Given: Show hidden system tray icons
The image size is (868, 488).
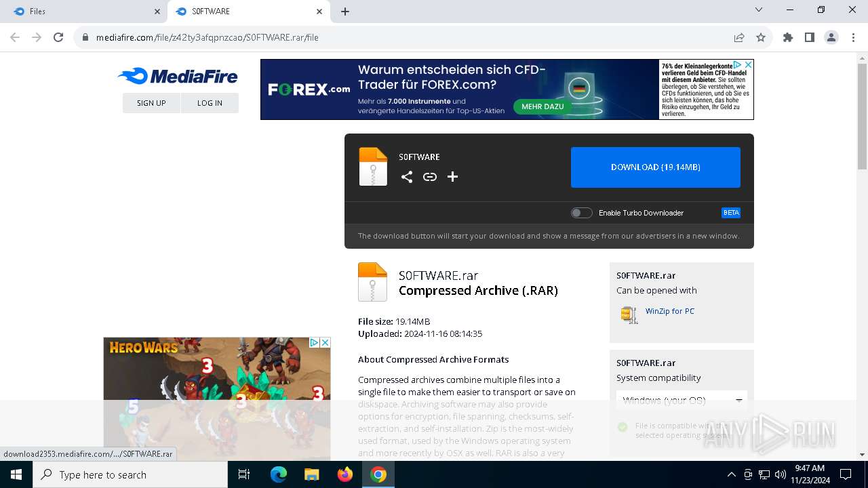Looking at the screenshot, I should click(731, 474).
